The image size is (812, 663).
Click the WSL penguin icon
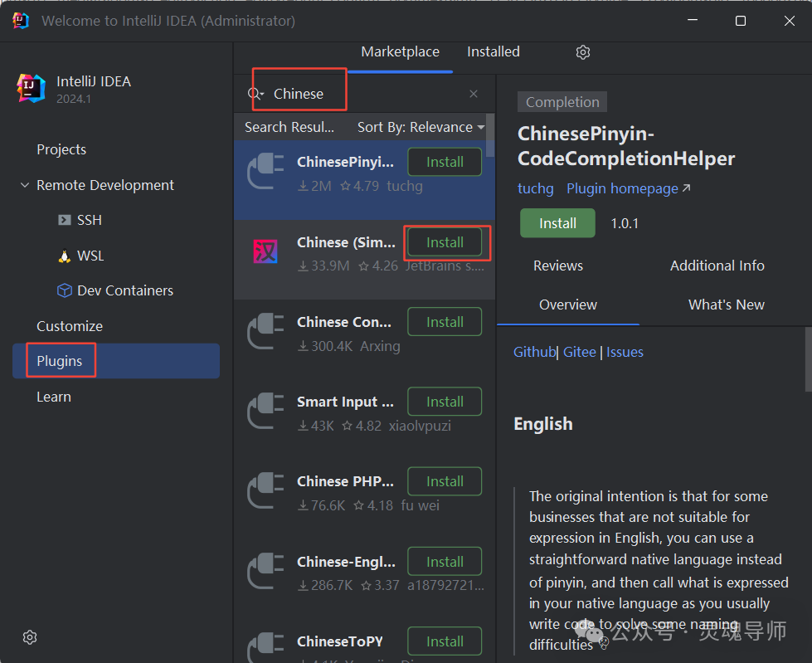point(64,256)
